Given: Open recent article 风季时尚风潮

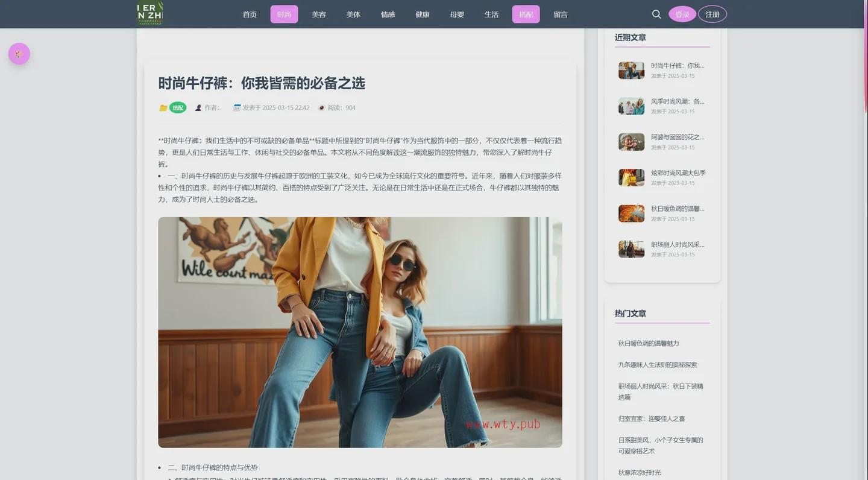Looking at the screenshot, I should pos(678,101).
